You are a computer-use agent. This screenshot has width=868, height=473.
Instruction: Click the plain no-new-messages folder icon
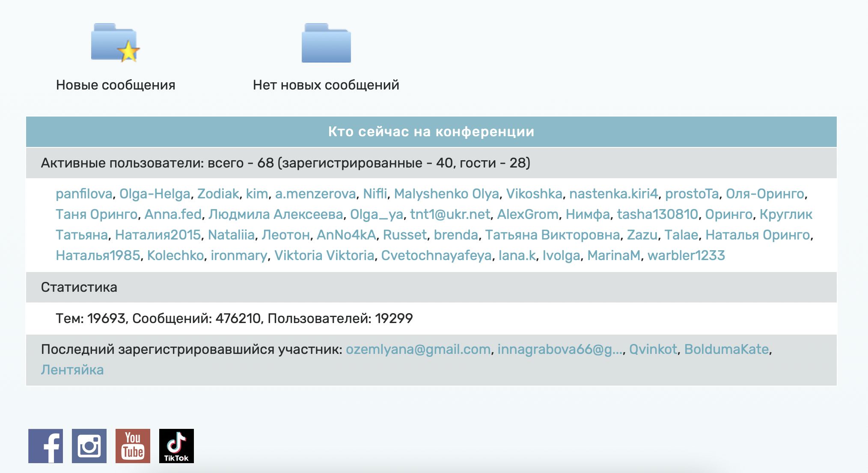pyautogui.click(x=326, y=43)
